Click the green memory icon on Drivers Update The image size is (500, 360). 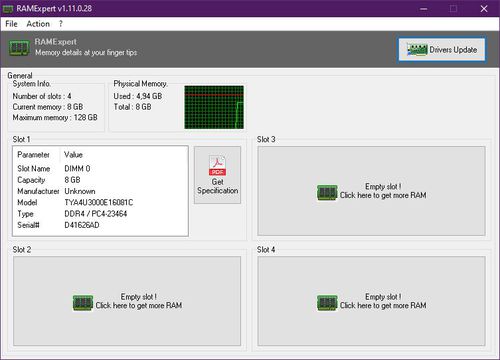(417, 50)
